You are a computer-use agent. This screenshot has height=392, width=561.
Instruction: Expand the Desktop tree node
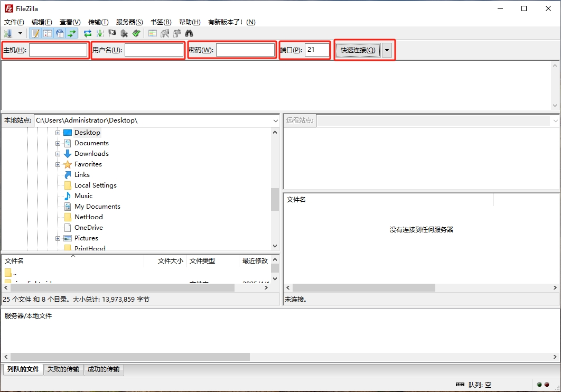coord(58,133)
